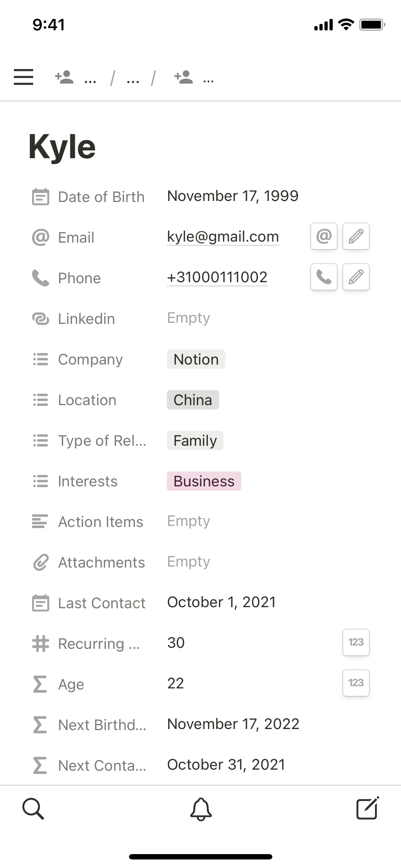This screenshot has width=401, height=868.
Task: Select the pink Business interest tag
Action: click(x=204, y=481)
